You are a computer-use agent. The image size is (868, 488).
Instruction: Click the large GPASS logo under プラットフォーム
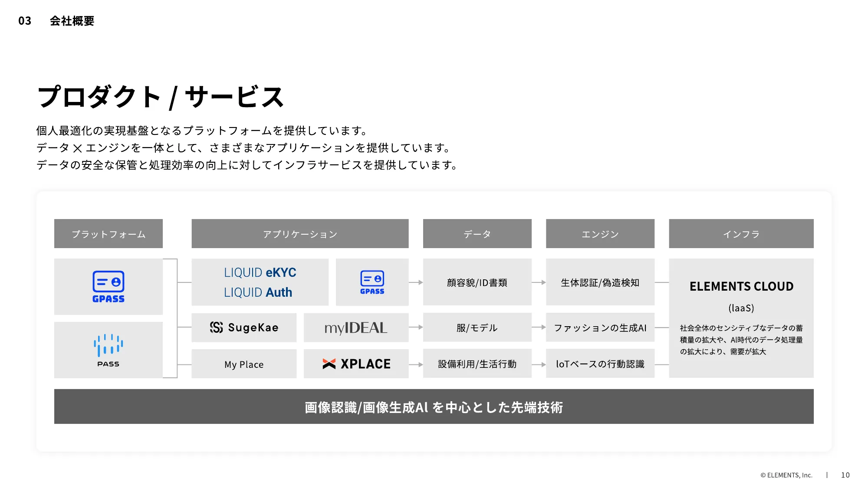[x=108, y=287]
